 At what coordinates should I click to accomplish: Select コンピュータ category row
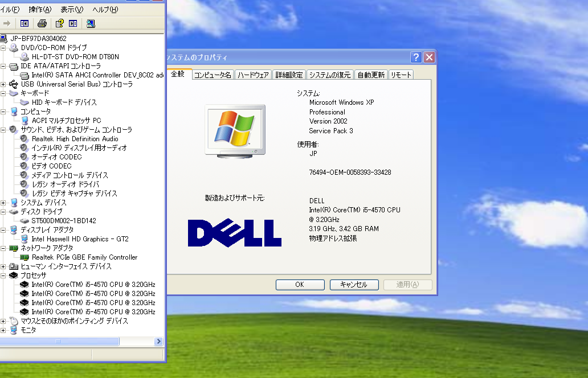[36, 111]
